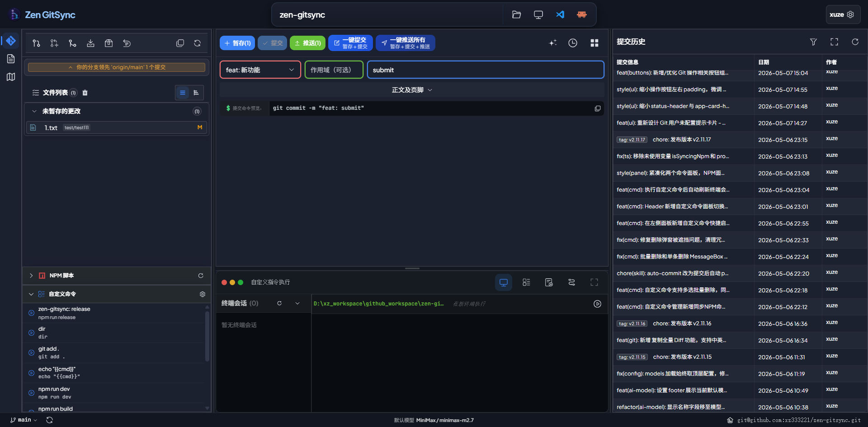
Task: Switch file list to tree view
Action: pyautogui.click(x=196, y=93)
